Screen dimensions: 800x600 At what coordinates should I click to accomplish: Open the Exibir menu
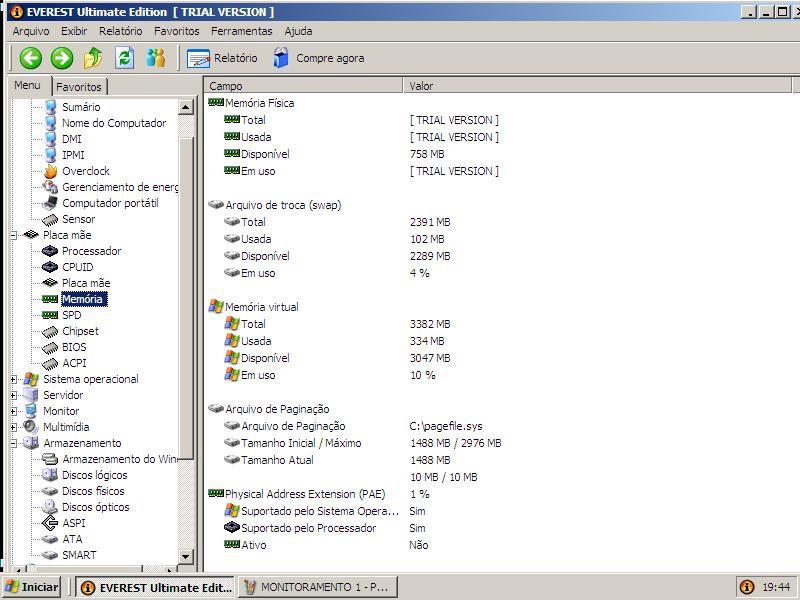(74, 31)
